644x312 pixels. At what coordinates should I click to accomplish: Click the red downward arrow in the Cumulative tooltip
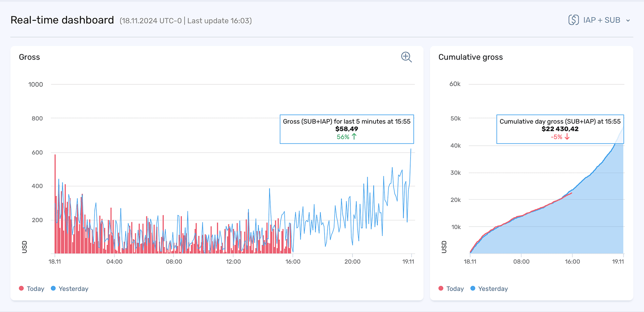point(567,137)
